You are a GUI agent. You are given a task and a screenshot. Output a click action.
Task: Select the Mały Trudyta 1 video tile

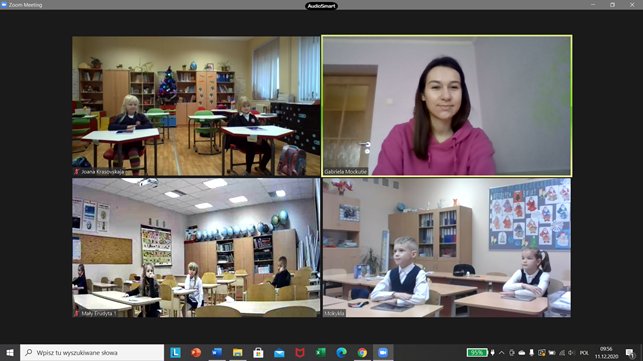196,247
